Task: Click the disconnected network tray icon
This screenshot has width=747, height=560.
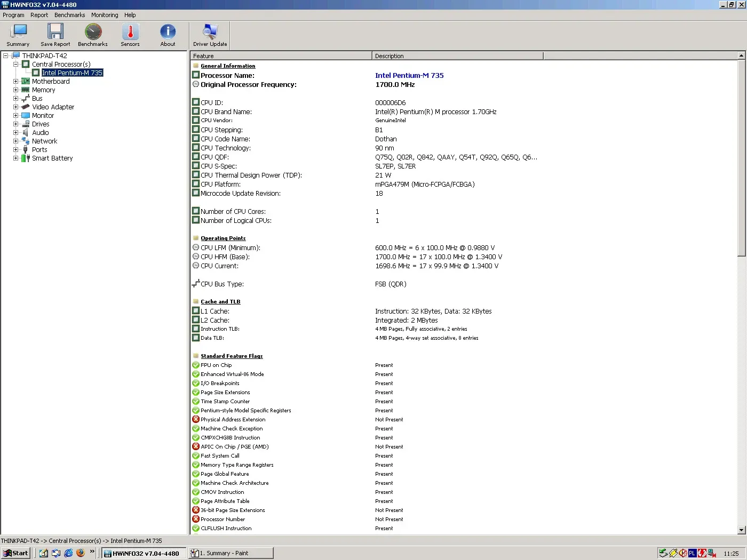Action: (x=712, y=553)
